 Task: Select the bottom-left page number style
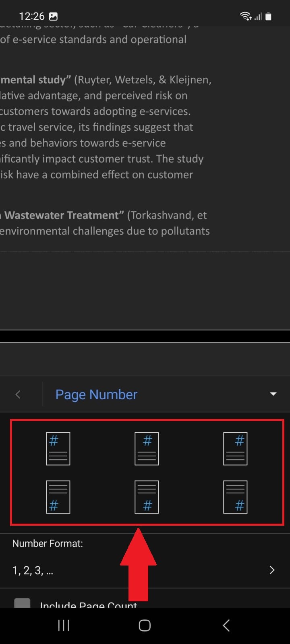point(58,497)
